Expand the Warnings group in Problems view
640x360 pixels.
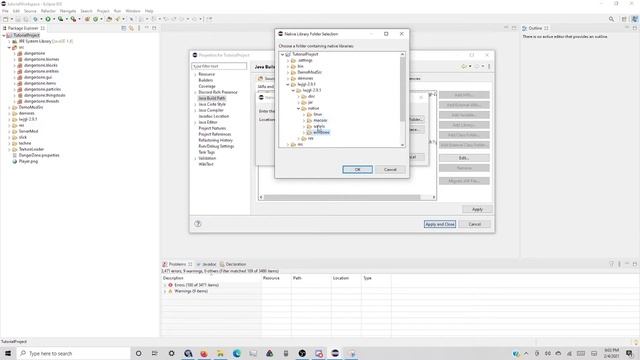(165, 291)
